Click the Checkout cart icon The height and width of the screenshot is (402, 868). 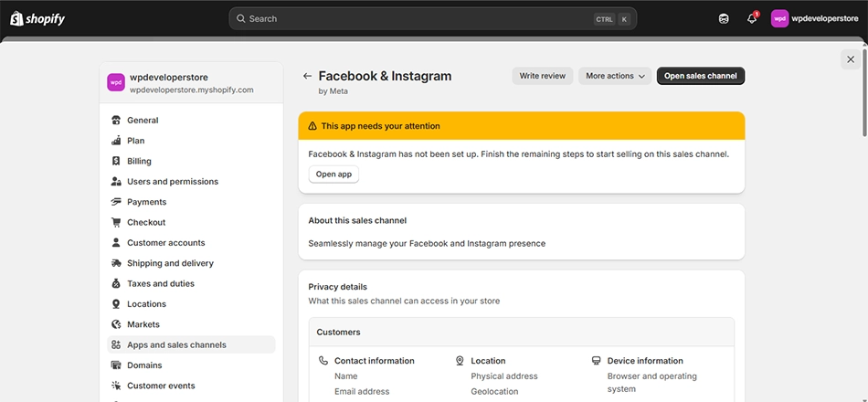116,222
